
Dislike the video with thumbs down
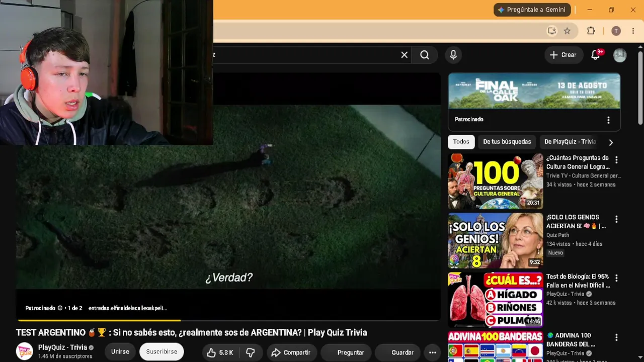[x=250, y=352]
